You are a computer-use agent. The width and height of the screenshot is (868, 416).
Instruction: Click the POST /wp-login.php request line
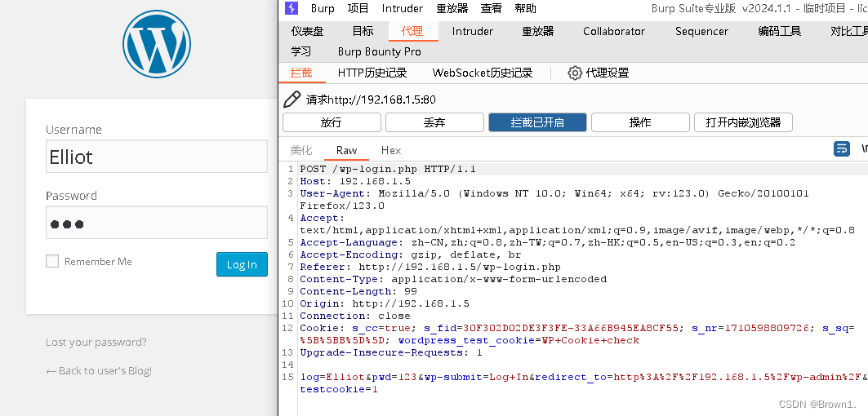pyautogui.click(x=388, y=169)
